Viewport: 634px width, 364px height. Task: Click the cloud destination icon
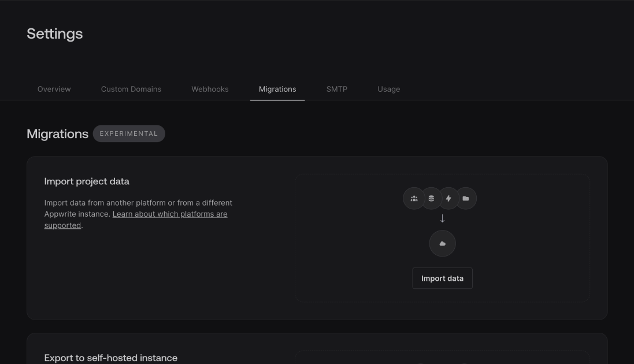[x=442, y=243]
